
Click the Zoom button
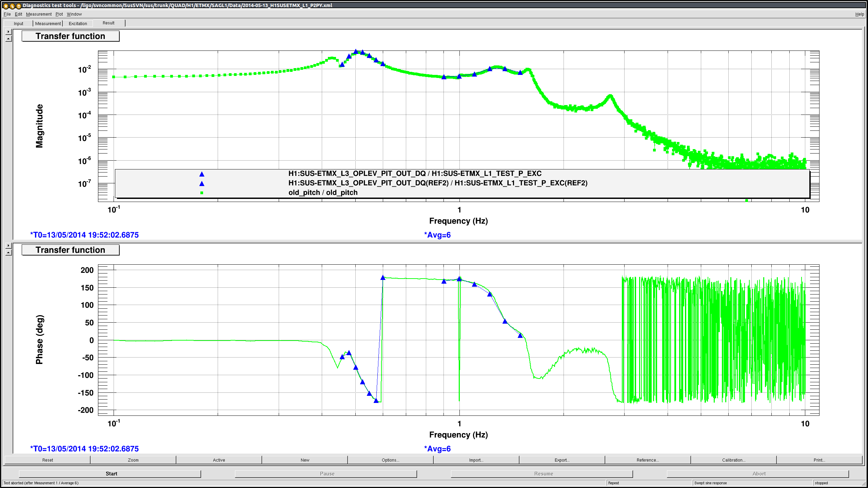click(133, 460)
